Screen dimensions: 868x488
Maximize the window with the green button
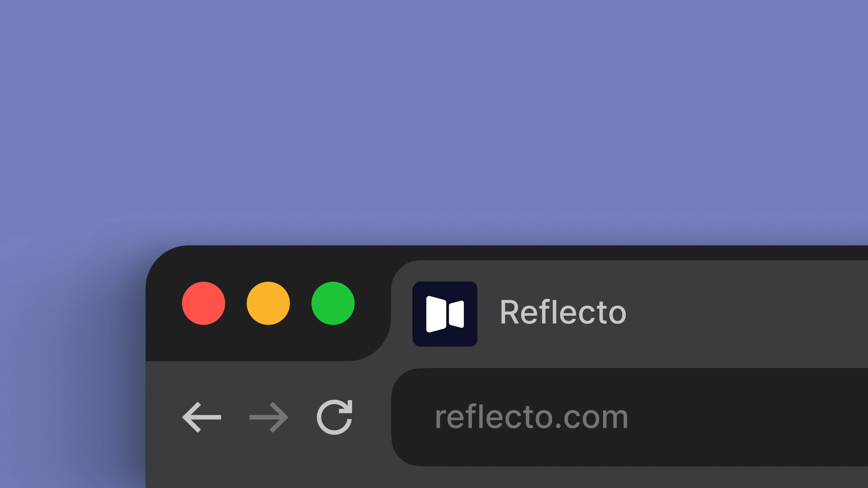(333, 303)
